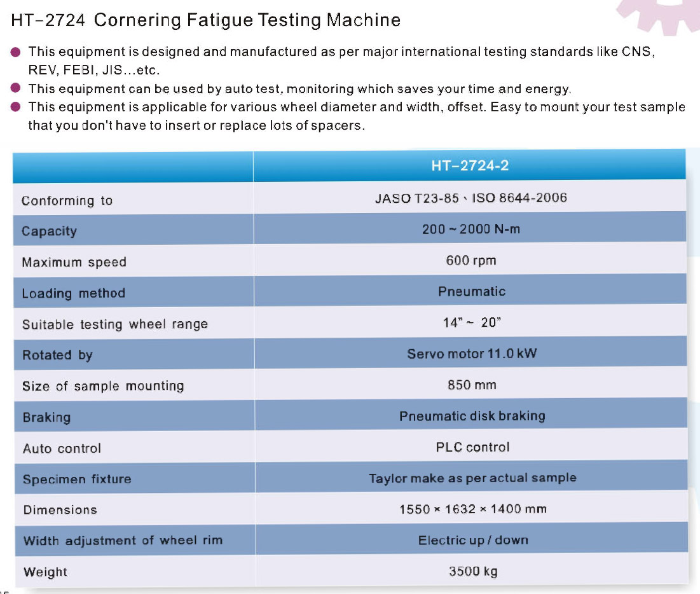The image size is (700, 594).
Task: Click the PLC control value
Action: click(x=472, y=447)
